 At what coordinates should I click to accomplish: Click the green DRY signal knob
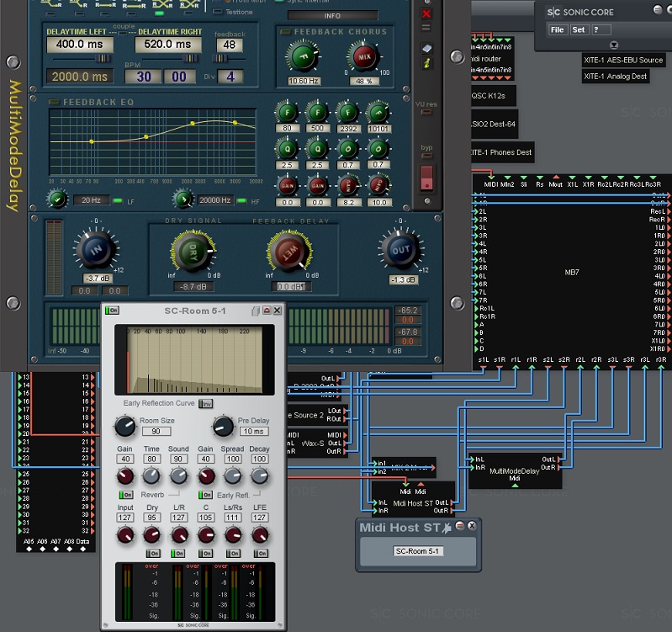click(x=193, y=252)
